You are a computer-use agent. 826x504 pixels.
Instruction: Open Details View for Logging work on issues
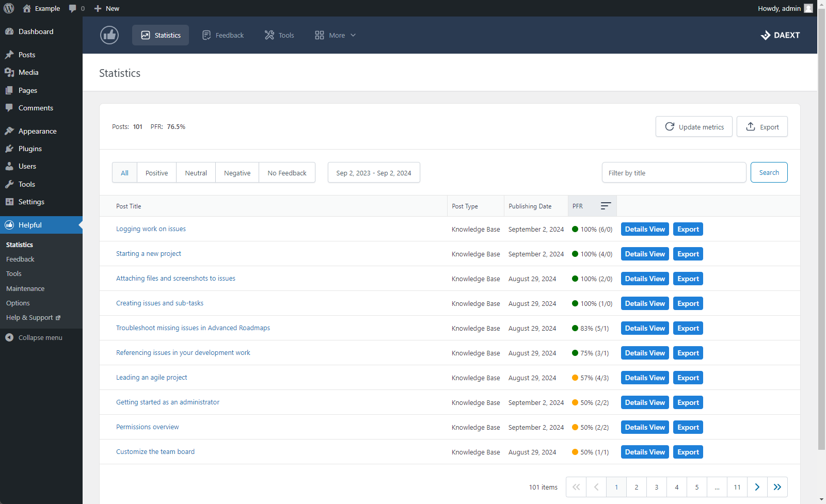pyautogui.click(x=645, y=229)
